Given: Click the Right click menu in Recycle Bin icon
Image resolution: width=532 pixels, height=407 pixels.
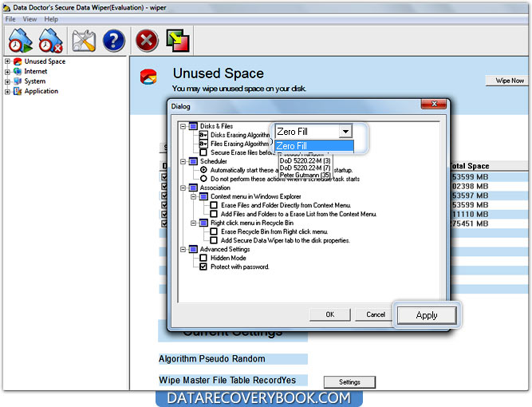Looking at the screenshot, I should [203, 223].
